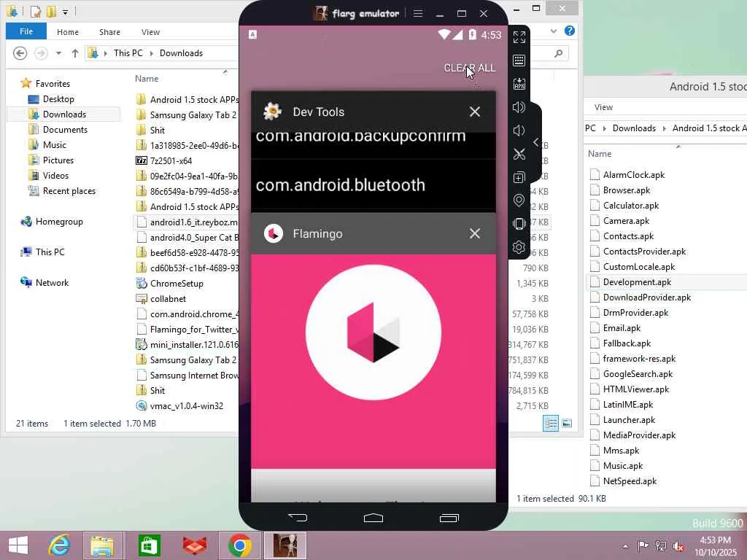Tap CLEAR ALL in recents
Screen dimensions: 747x560
470,68
